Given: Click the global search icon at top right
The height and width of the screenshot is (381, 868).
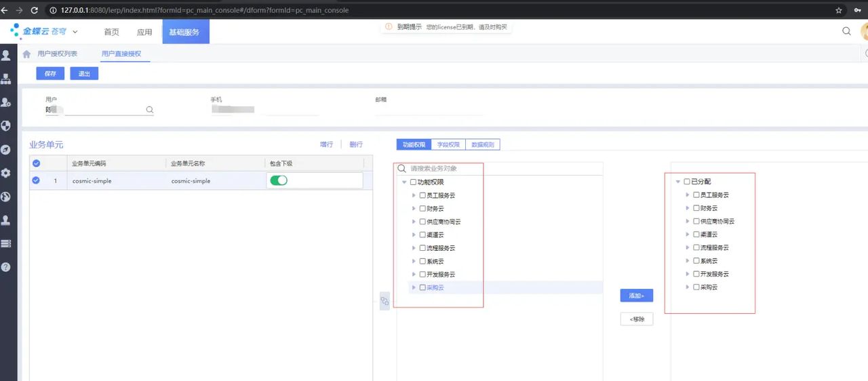Looking at the screenshot, I should [846, 31].
